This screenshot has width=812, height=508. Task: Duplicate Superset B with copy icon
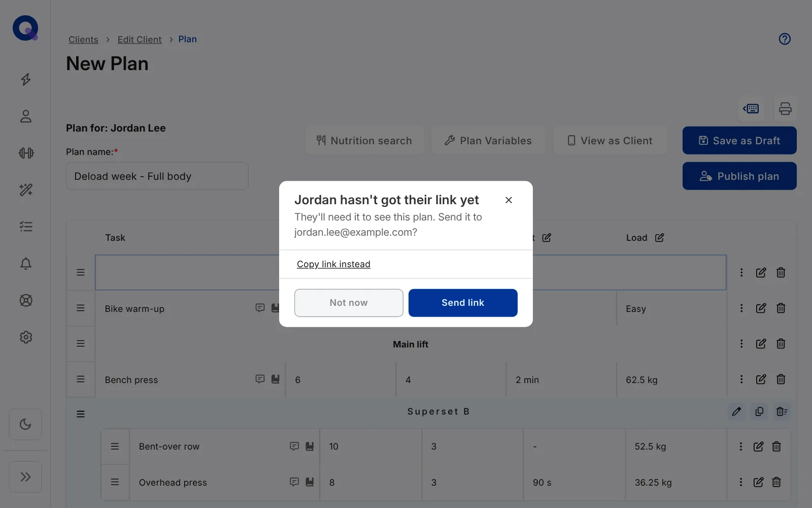pyautogui.click(x=759, y=412)
